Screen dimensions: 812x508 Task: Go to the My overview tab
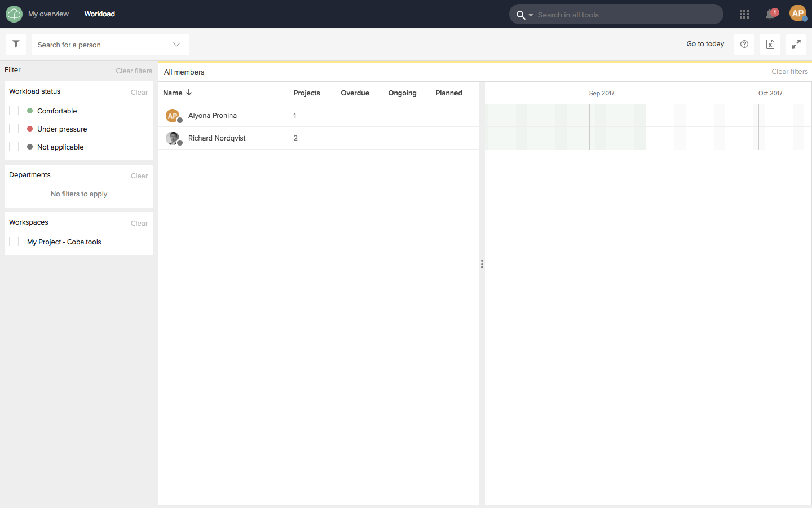pos(48,14)
